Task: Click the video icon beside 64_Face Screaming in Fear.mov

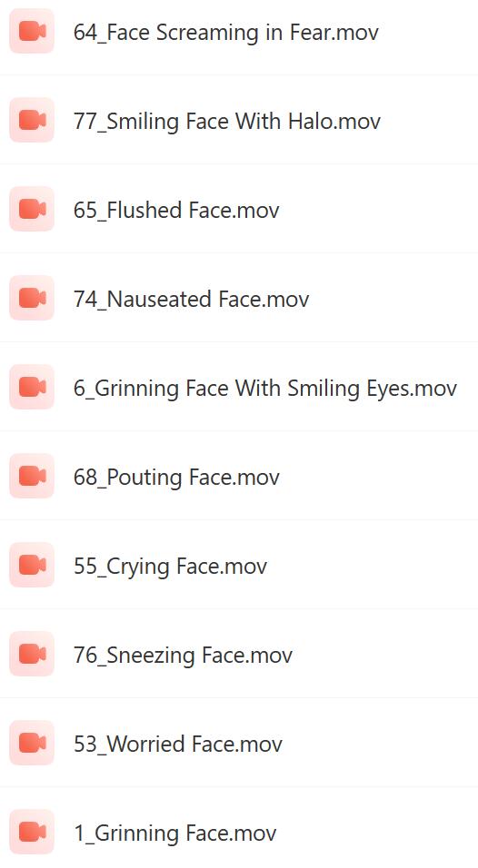Action: pyautogui.click(x=32, y=32)
